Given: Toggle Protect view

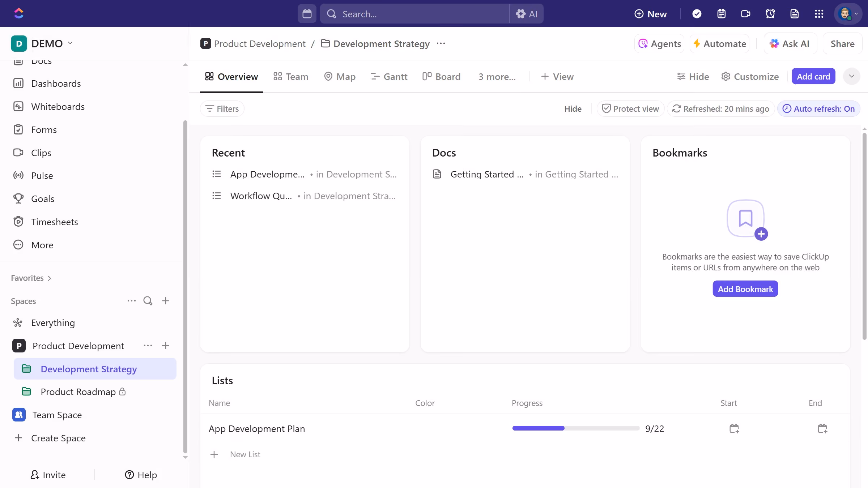Looking at the screenshot, I should [630, 109].
